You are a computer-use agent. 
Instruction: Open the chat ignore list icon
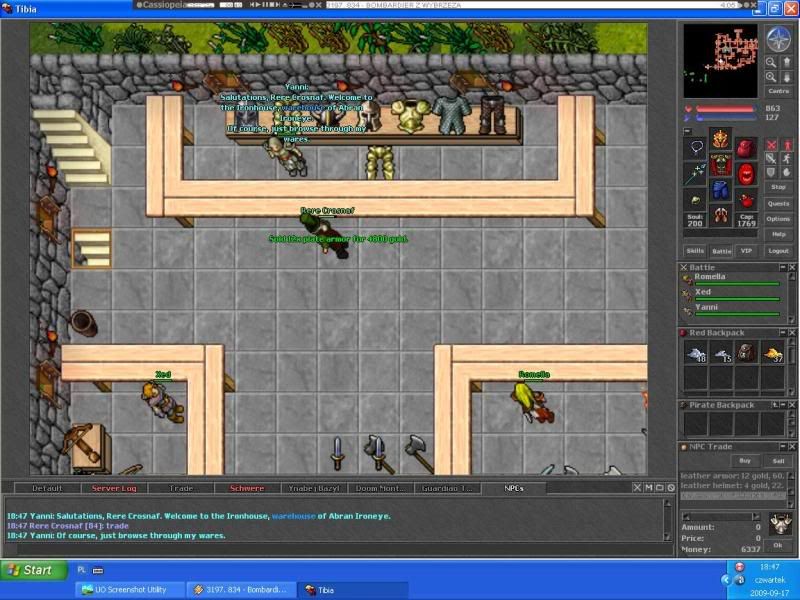tap(671, 488)
